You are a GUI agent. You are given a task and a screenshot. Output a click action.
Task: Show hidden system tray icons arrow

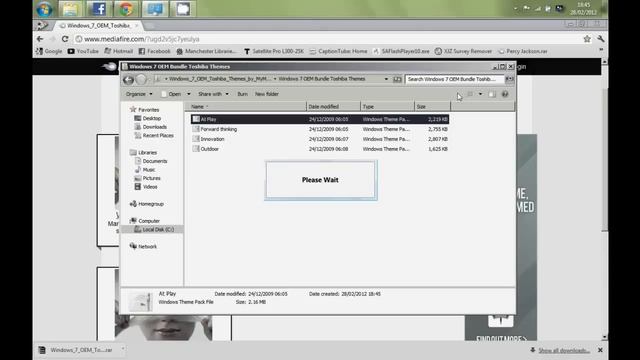pos(516,9)
